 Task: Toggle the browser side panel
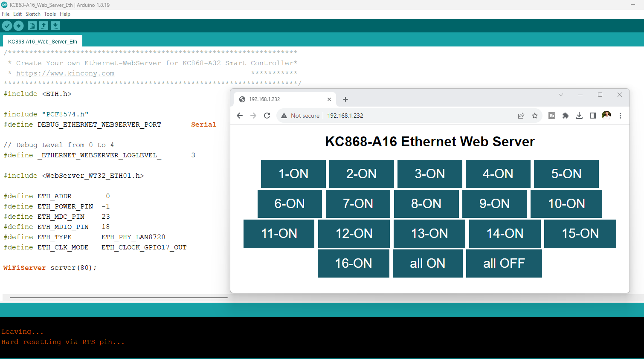[592, 116]
